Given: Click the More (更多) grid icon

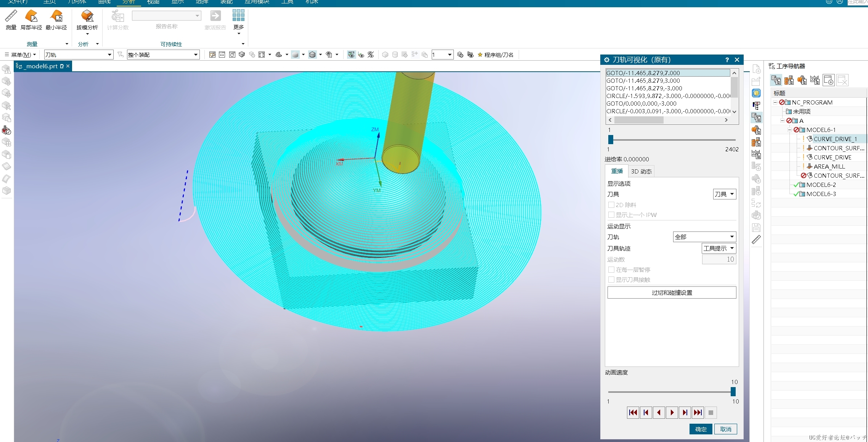Looking at the screenshot, I should click(x=238, y=15).
